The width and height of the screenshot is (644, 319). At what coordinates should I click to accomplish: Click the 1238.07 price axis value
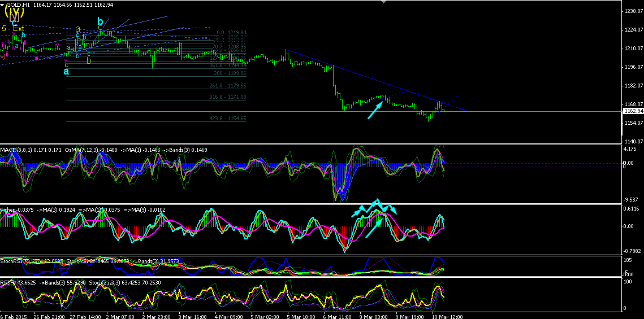tap(633, 11)
